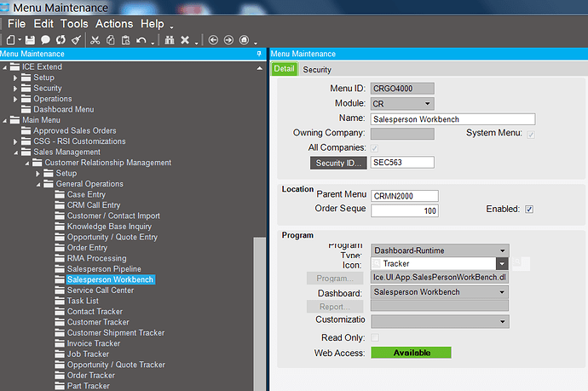Image resolution: width=588 pixels, height=391 pixels.
Task: Click the Name input field
Action: [453, 119]
